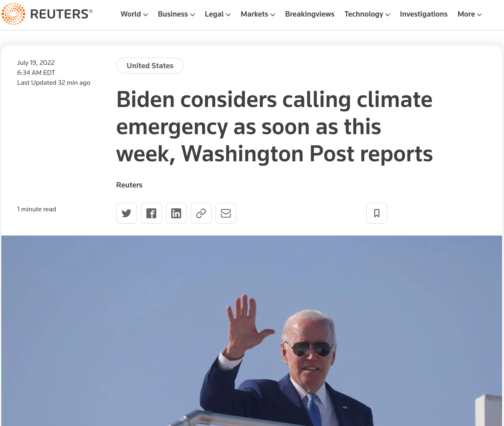This screenshot has width=504, height=426.
Task: Select the article headline text
Action: [x=275, y=127]
